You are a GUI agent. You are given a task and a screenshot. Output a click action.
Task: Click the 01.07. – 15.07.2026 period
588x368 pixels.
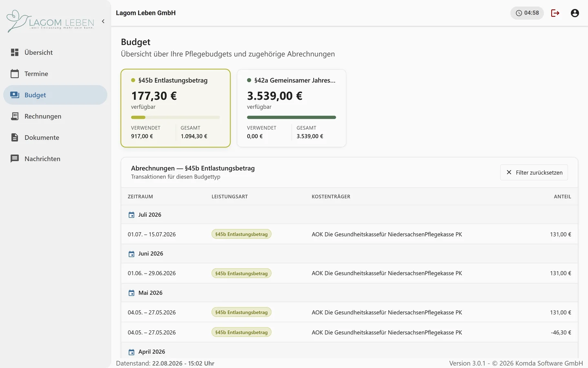[x=151, y=234]
